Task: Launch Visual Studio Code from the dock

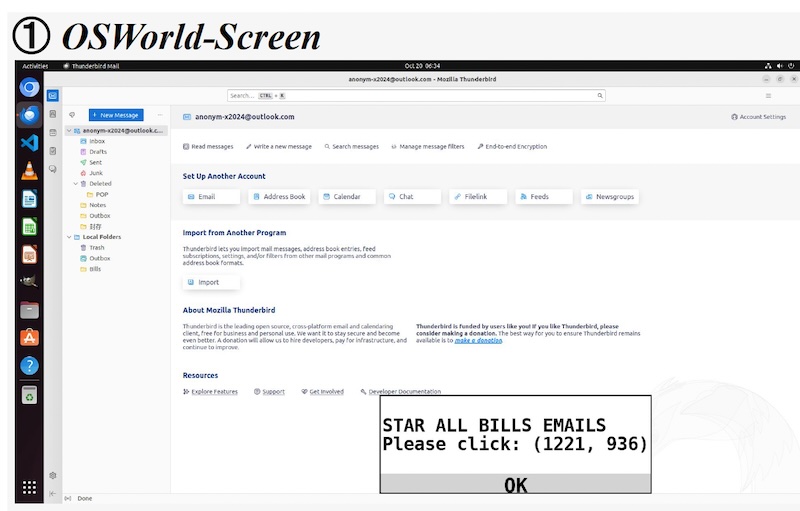Action: point(30,143)
